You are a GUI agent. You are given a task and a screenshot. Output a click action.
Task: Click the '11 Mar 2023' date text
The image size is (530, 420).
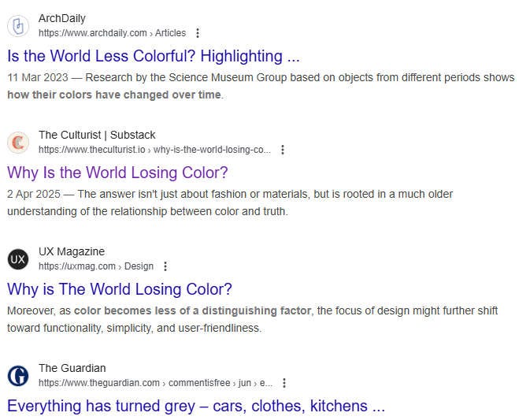(38, 77)
